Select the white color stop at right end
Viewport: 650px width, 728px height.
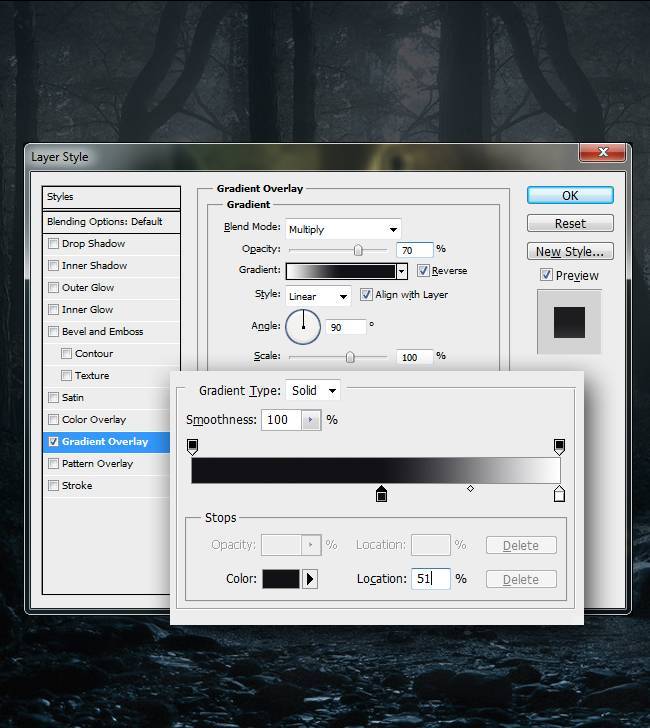[x=559, y=494]
